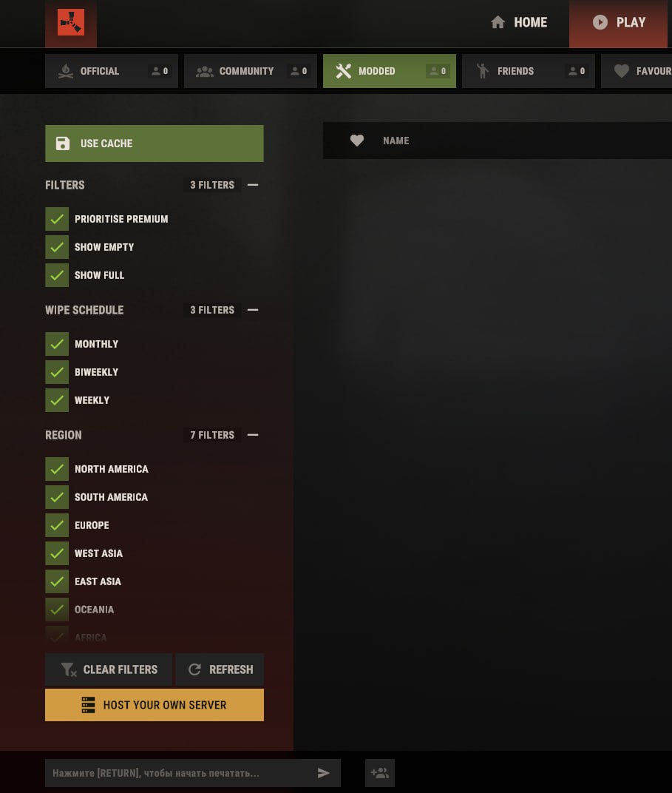672x793 pixels.
Task: Open the add friends icon button
Action: click(380, 773)
